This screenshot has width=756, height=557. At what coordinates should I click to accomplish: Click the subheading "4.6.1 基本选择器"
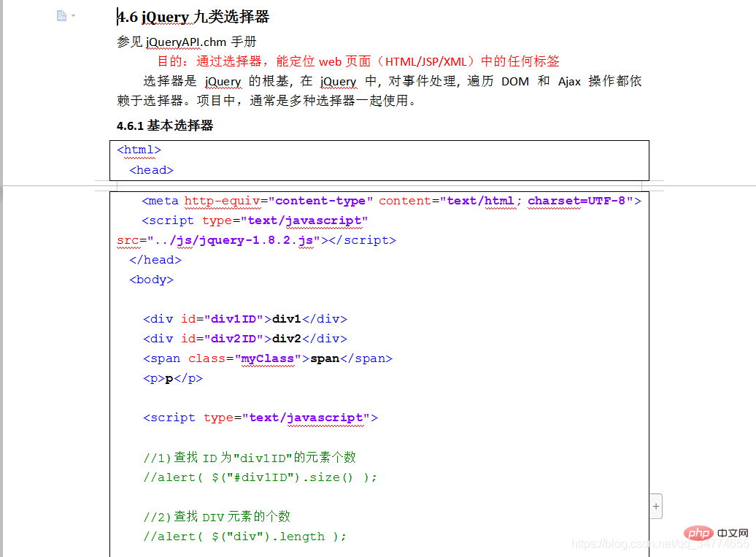pos(165,126)
